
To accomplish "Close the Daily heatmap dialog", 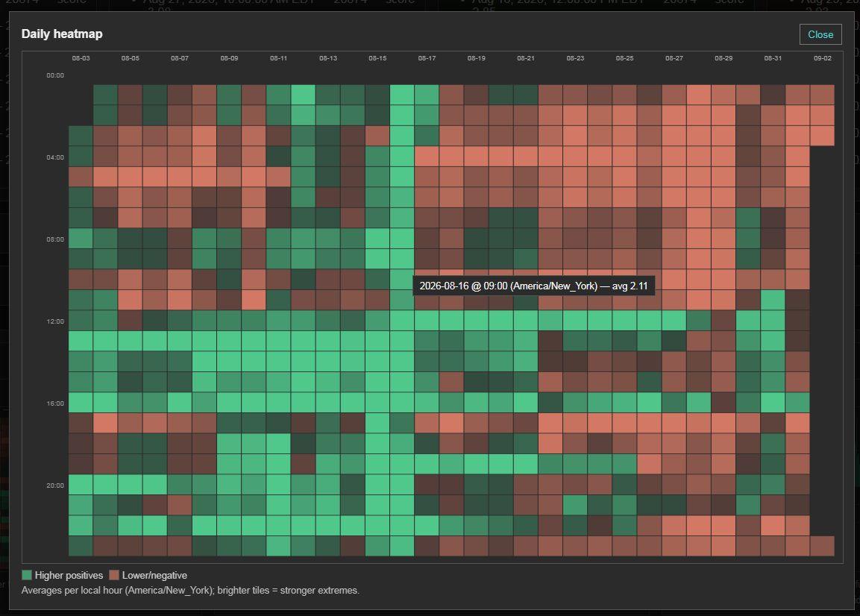I will click(820, 34).
